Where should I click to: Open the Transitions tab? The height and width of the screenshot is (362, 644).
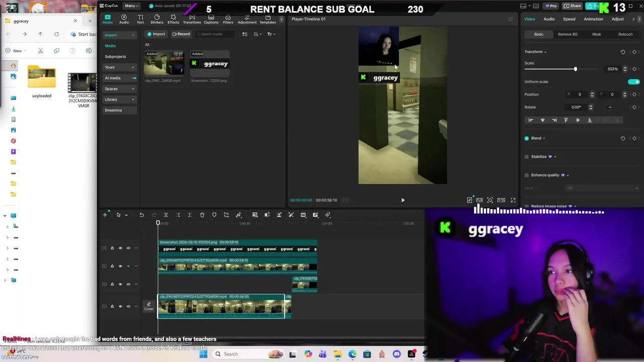coord(192,19)
